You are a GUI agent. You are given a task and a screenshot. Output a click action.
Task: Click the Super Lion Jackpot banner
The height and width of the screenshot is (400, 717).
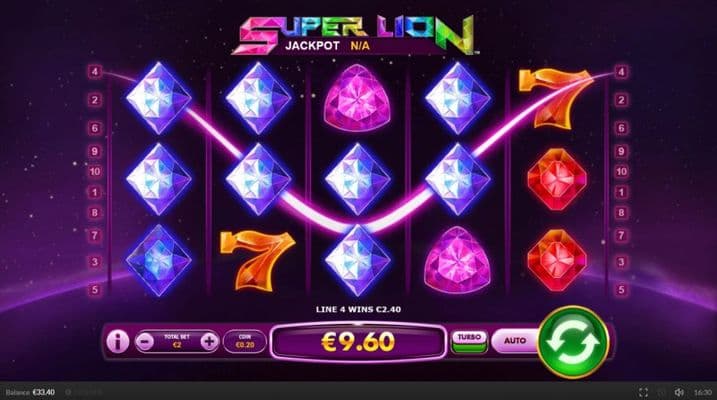point(356,36)
